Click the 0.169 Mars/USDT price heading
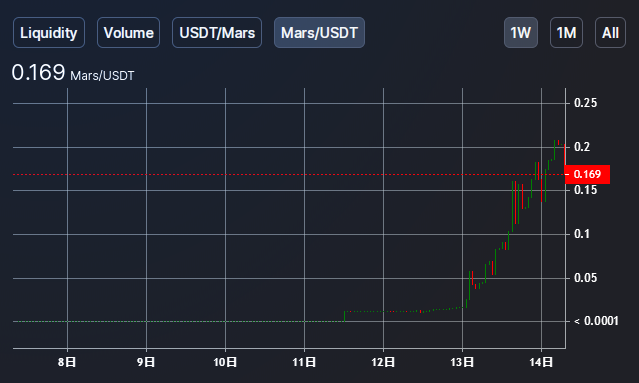The image size is (639, 383). (73, 73)
